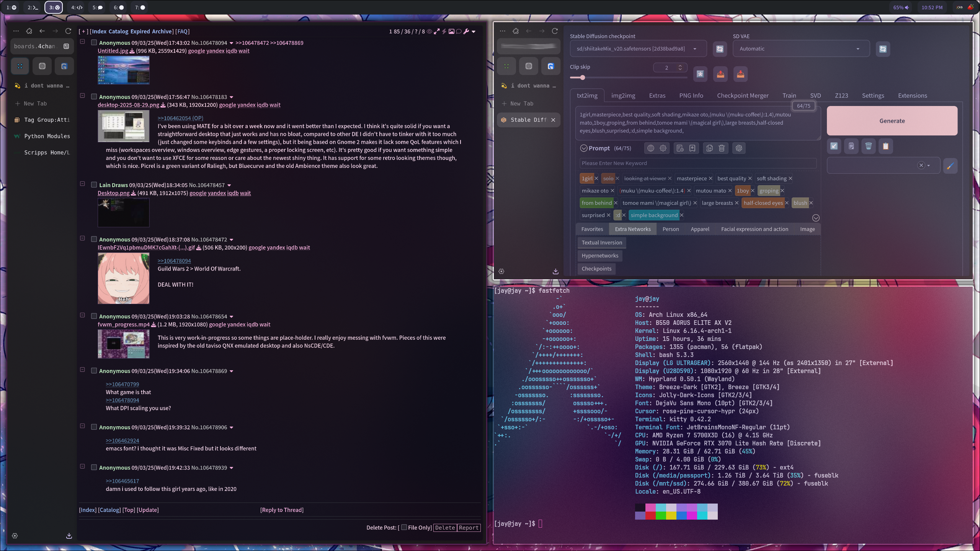Open the Extra Networks keyword tab
The height and width of the screenshot is (551, 980).
pos(632,229)
